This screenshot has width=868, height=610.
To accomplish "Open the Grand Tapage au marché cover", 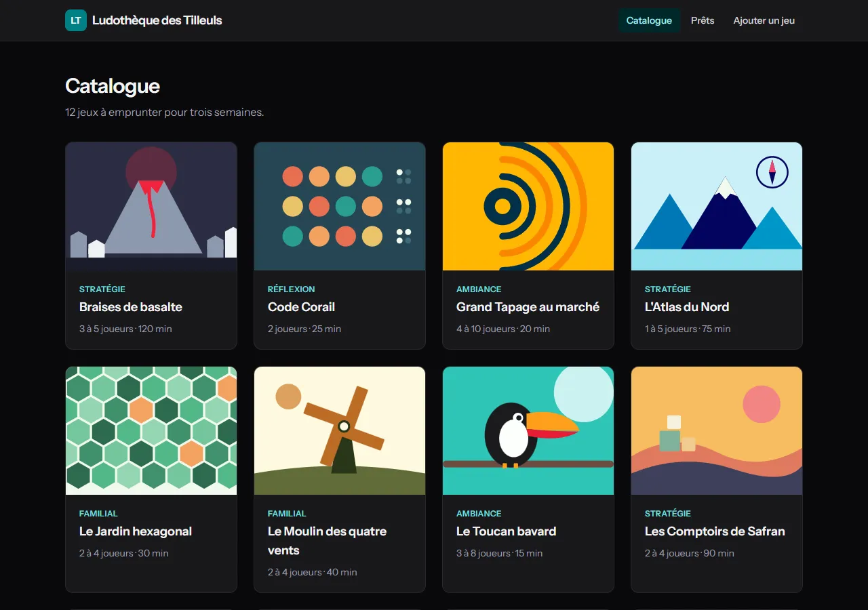I will tap(528, 206).
